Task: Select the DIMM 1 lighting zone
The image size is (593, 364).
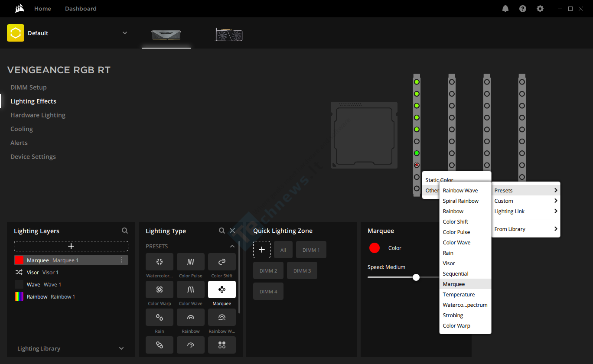Action: point(311,250)
